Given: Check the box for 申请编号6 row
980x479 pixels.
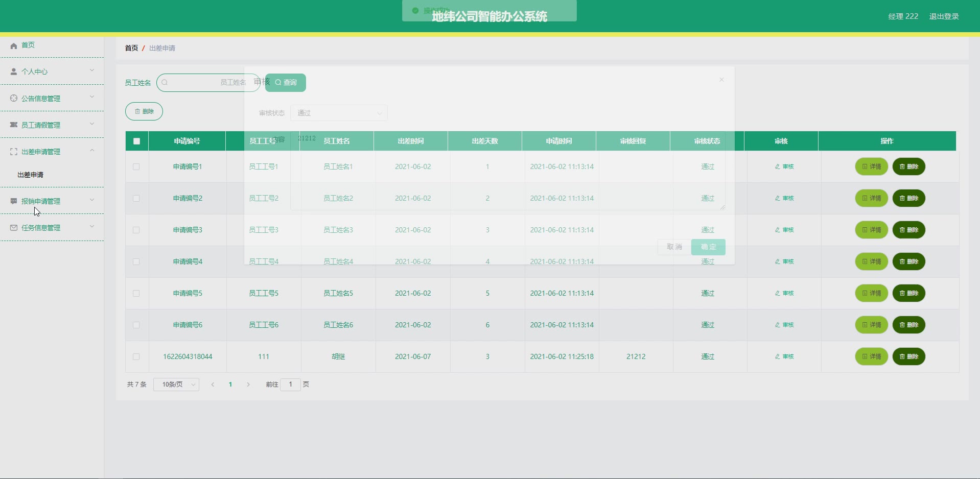Looking at the screenshot, I should pyautogui.click(x=136, y=325).
